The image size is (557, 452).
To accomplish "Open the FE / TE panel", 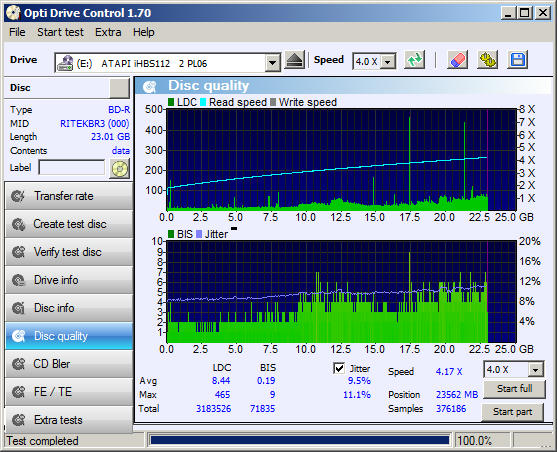I will tap(69, 392).
